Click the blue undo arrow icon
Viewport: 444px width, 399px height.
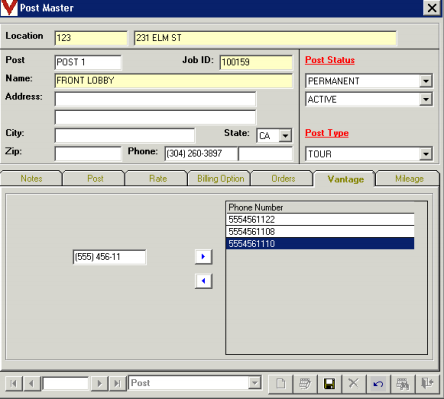(x=378, y=383)
